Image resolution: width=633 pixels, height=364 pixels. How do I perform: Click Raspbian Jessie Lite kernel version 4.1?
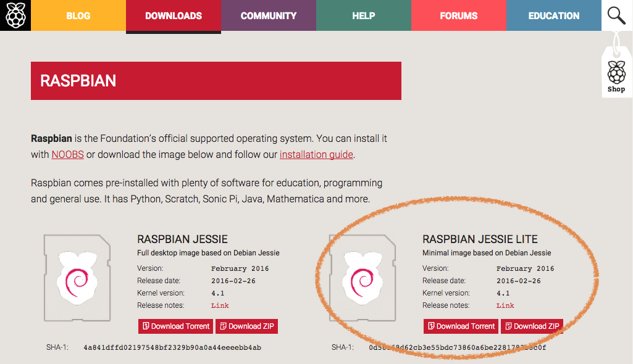coord(503,294)
